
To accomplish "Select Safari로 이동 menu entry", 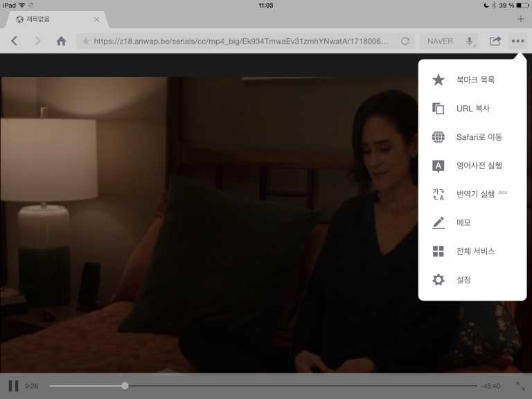I will 472,137.
